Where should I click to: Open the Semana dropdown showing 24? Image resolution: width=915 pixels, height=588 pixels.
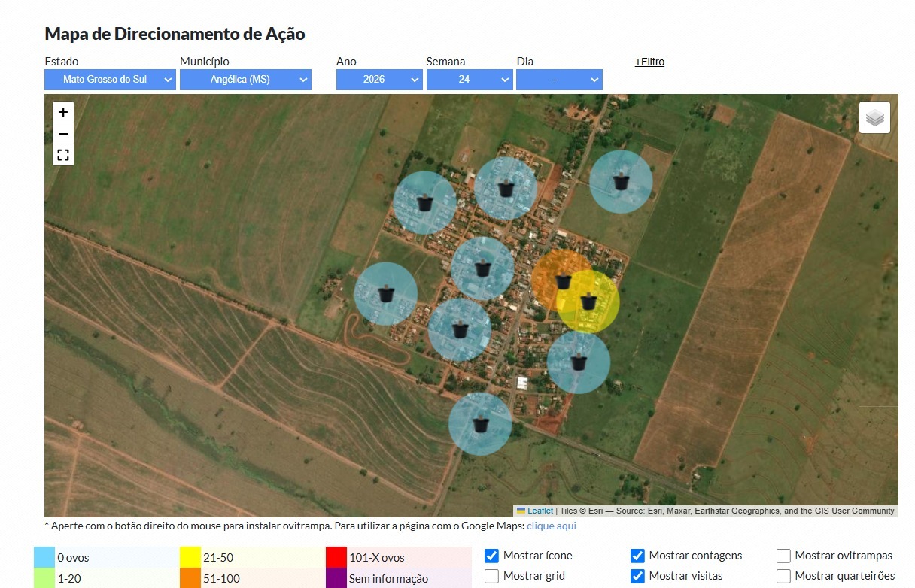[x=470, y=80]
